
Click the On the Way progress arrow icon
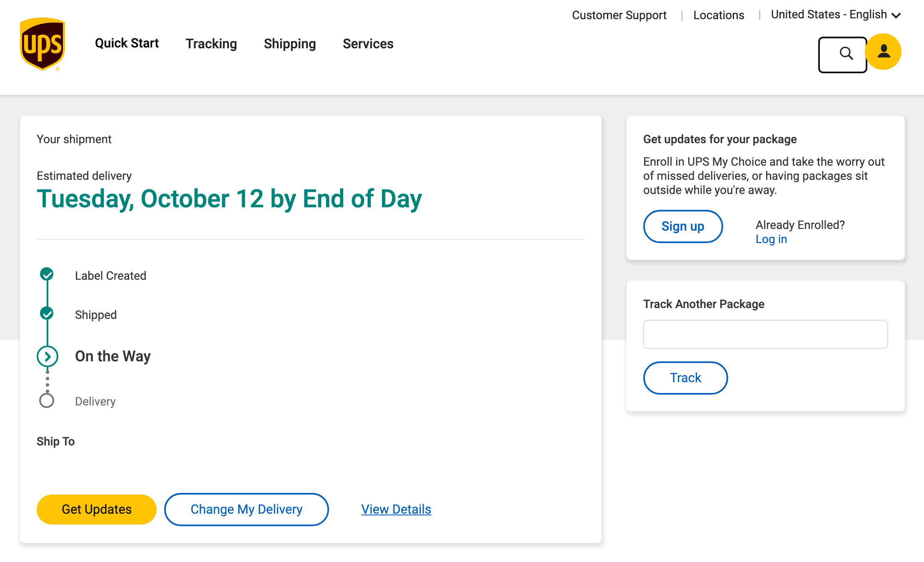47,356
